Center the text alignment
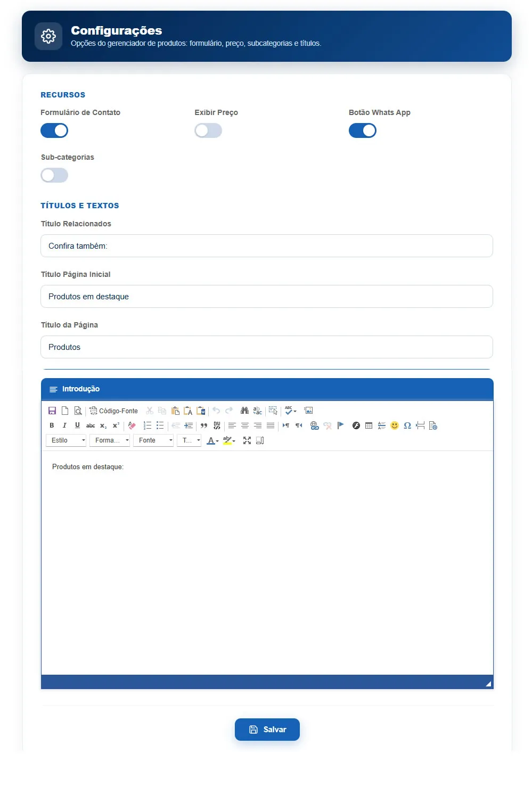Image resolution: width=532 pixels, height=786 pixels. tap(245, 425)
